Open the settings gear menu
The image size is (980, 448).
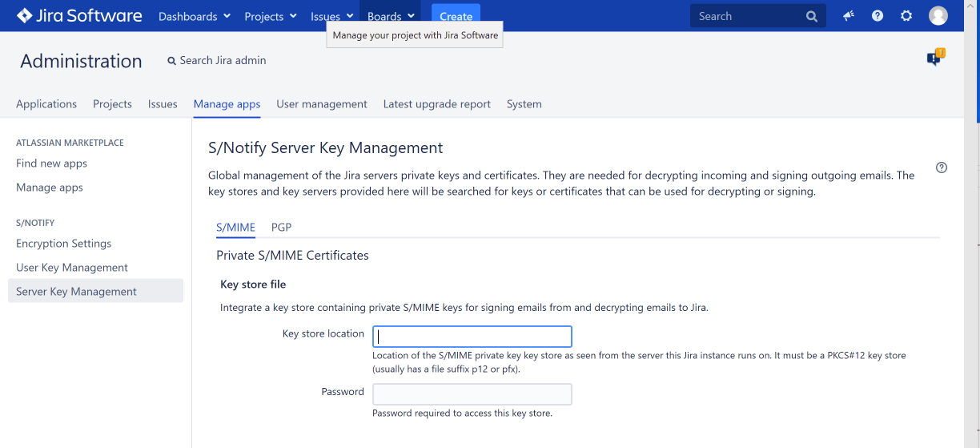(906, 16)
